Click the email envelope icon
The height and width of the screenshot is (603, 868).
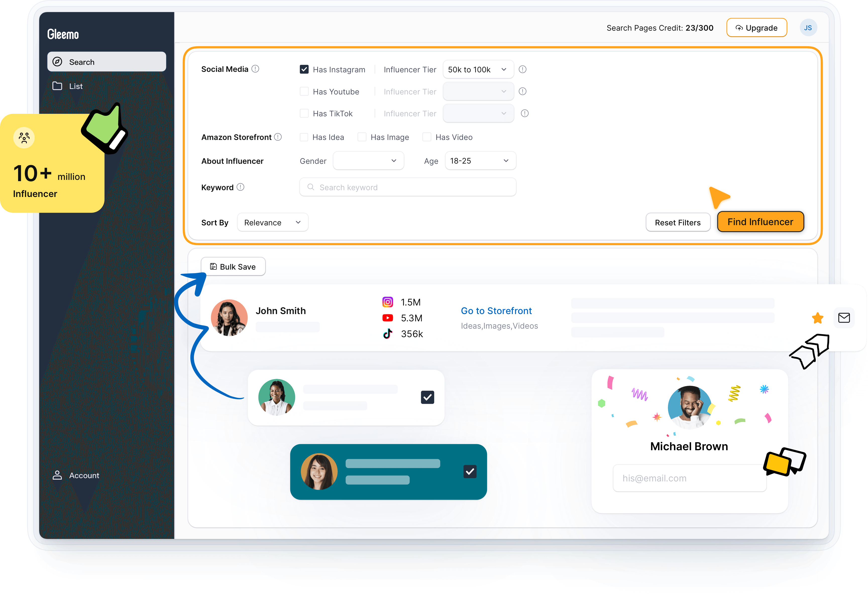(844, 317)
